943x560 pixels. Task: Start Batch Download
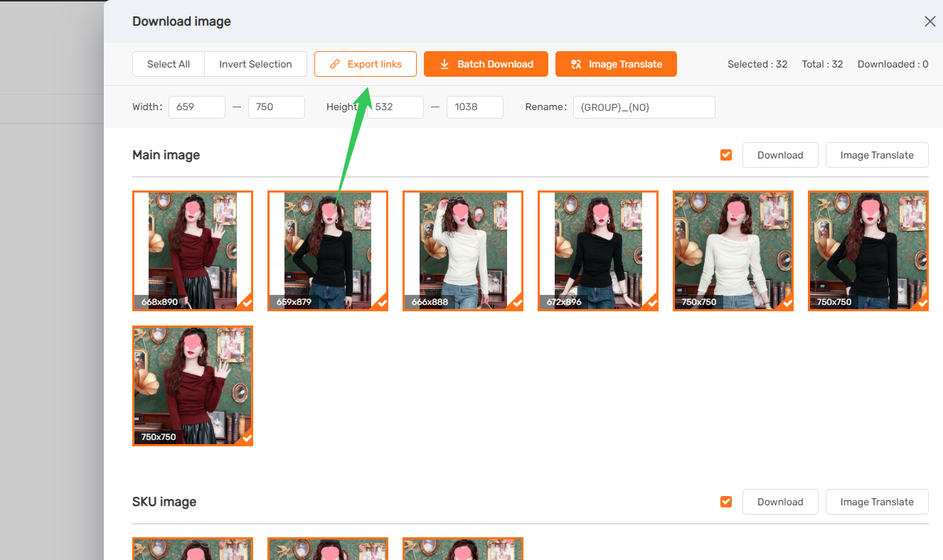[486, 64]
